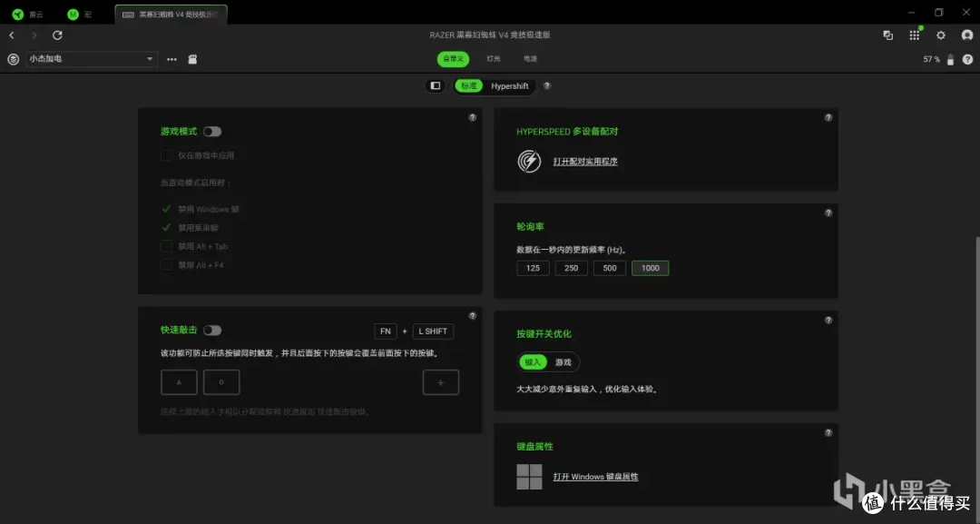
Task: Click the profile layers icon beside 小杰加电
Action: click(13, 59)
